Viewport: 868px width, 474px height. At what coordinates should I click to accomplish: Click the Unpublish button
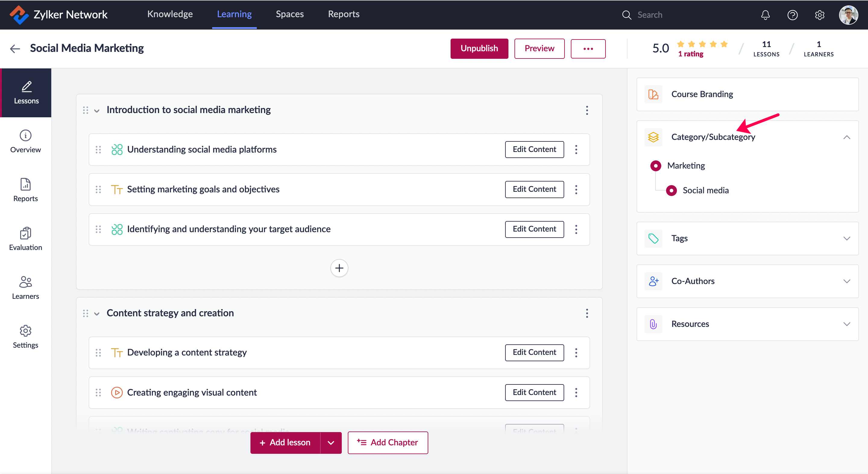[479, 49]
